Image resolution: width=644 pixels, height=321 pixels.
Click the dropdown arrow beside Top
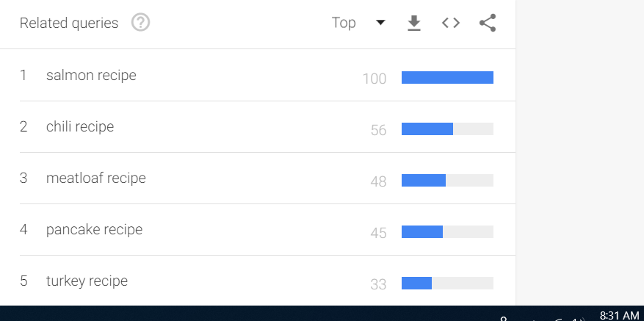[380, 23]
